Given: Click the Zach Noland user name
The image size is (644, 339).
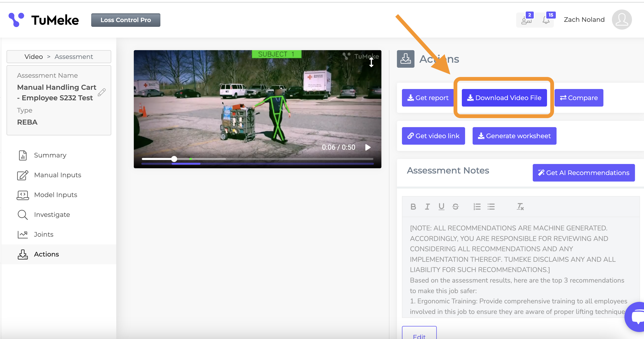Looking at the screenshot, I should [x=584, y=20].
